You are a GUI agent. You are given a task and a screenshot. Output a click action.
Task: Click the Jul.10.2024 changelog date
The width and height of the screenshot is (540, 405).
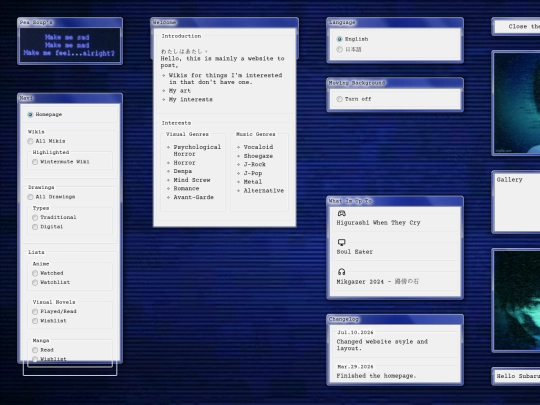point(355,333)
